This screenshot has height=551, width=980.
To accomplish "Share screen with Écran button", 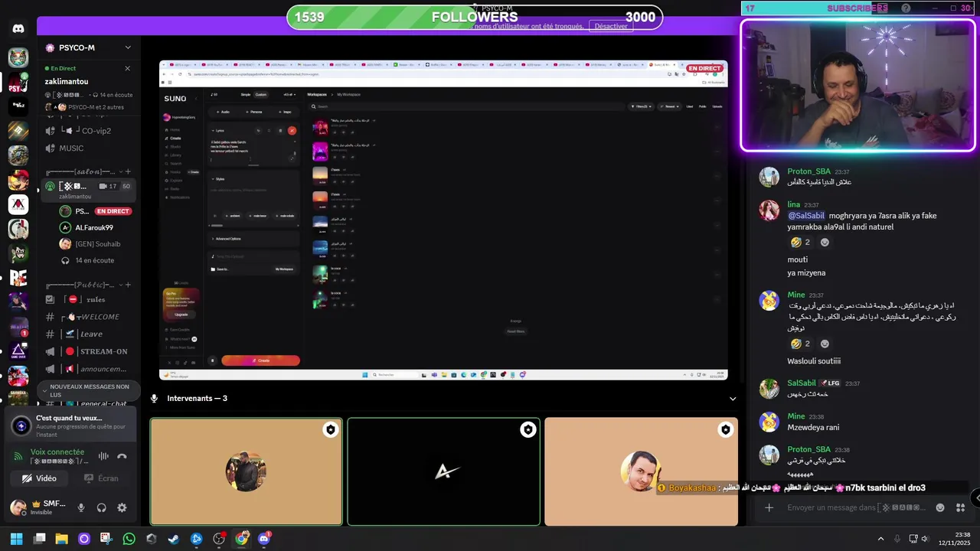I will (x=101, y=478).
